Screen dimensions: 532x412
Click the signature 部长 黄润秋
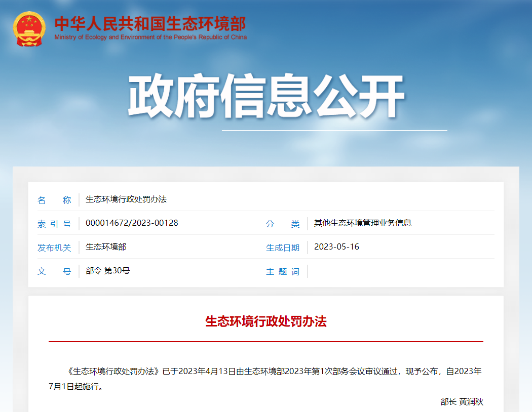[x=462, y=402]
